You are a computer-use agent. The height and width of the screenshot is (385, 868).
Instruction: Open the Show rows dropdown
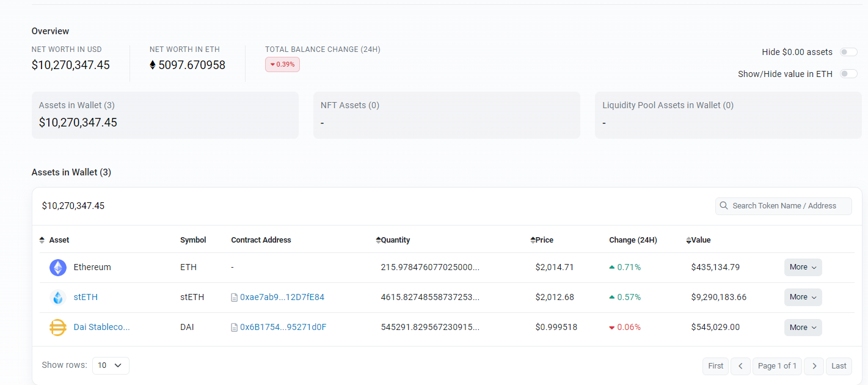(111, 365)
